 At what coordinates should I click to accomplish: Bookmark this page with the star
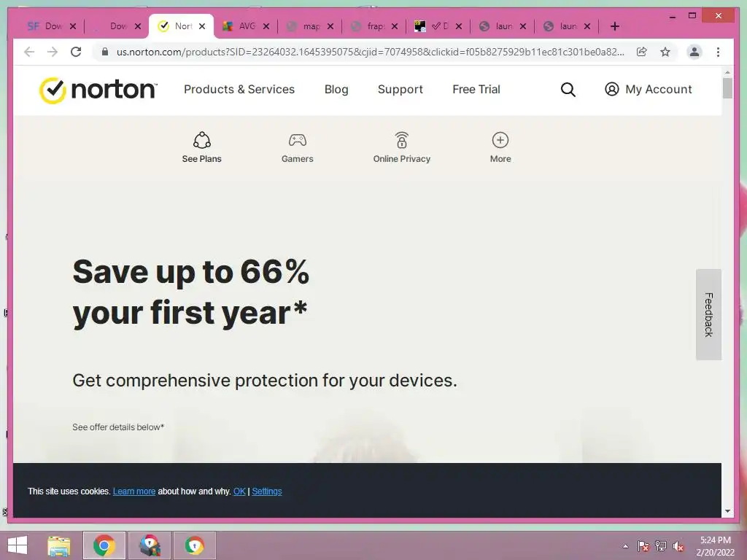[x=665, y=52]
